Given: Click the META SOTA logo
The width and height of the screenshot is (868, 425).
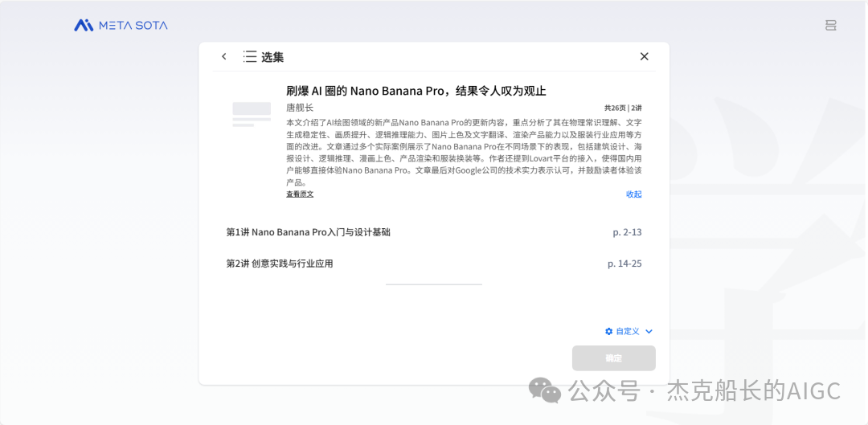Looking at the screenshot, I should [x=121, y=26].
